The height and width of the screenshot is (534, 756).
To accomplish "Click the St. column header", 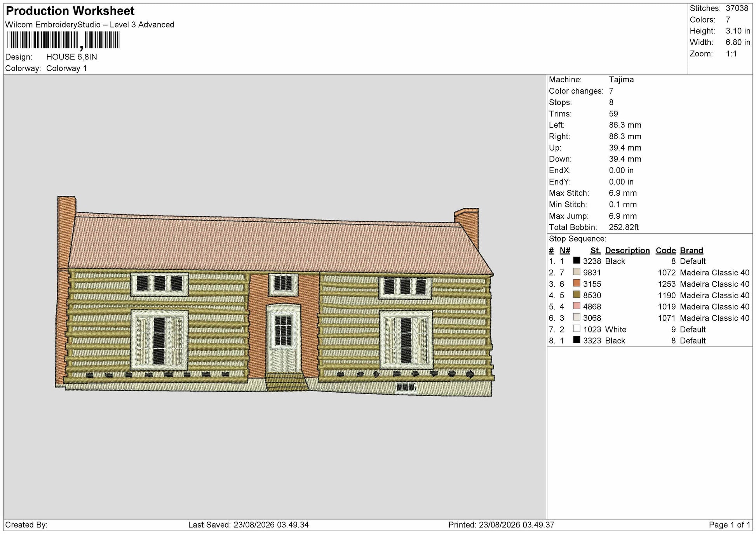I will tap(595, 250).
